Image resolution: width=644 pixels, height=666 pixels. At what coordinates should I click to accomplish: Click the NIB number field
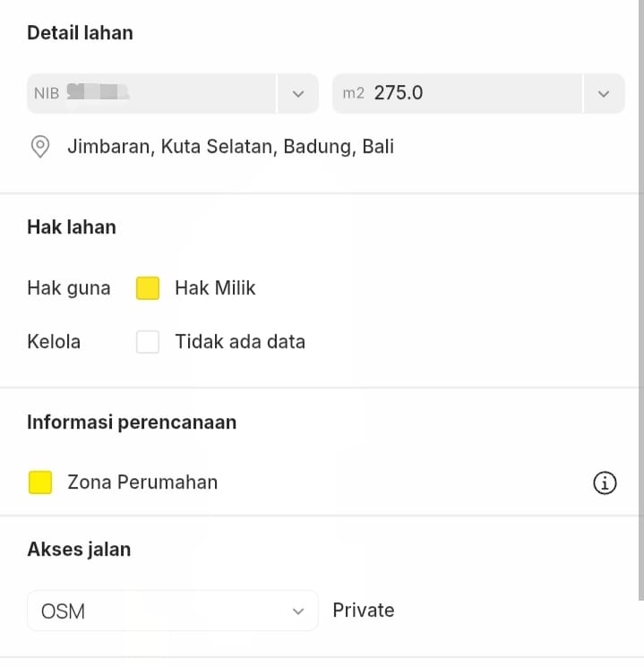(150, 93)
